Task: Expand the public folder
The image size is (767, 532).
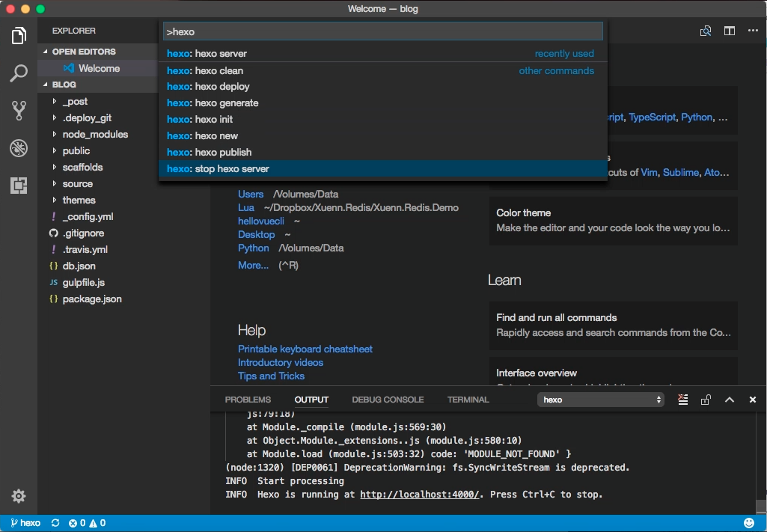Action: (76, 150)
